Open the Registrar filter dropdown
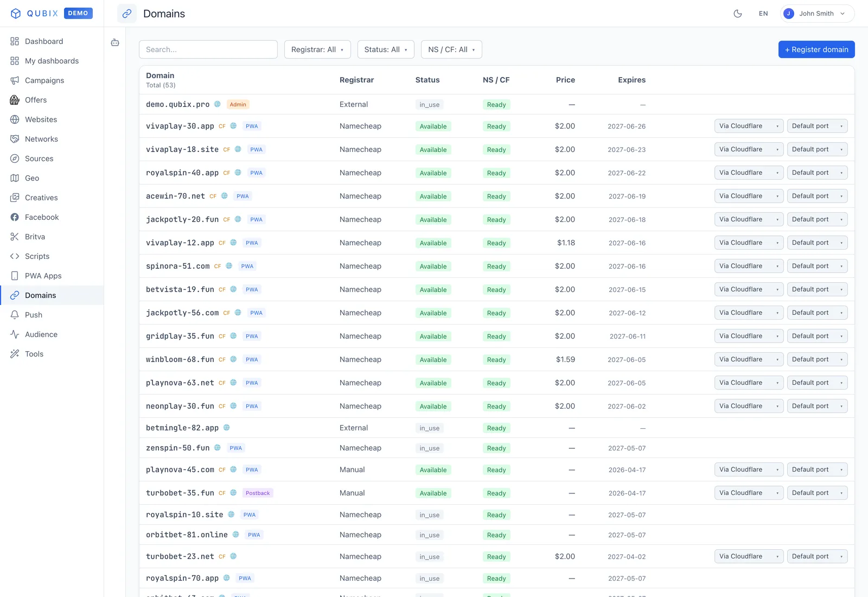868x597 pixels. [x=317, y=49]
